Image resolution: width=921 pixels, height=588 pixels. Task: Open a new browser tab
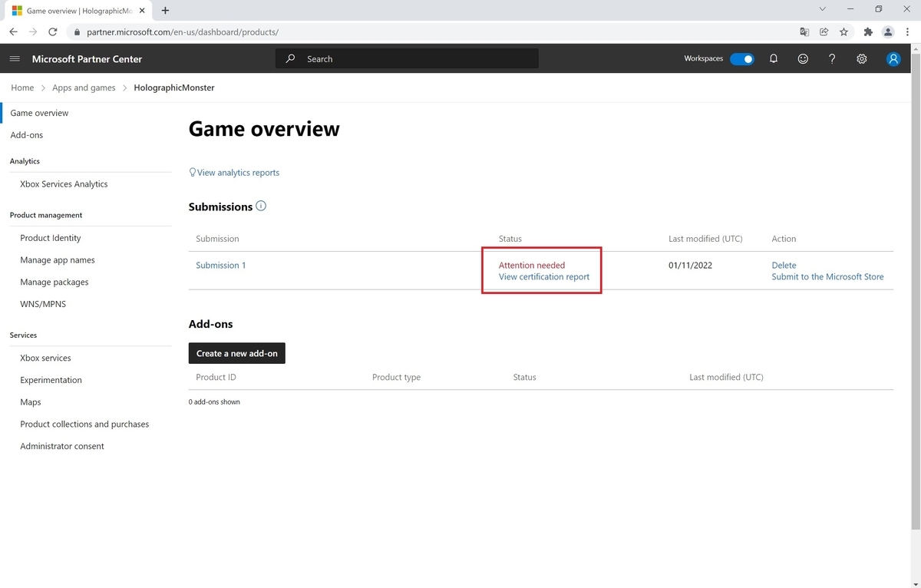165,11
